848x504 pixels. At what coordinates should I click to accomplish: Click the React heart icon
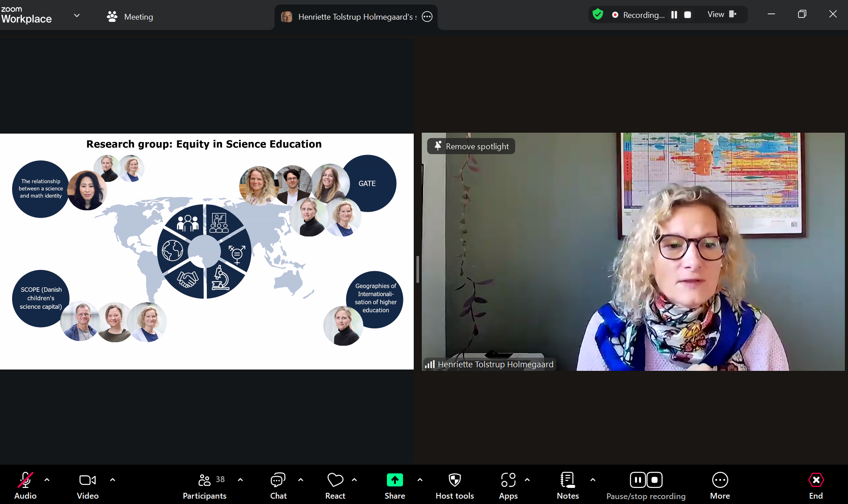[x=335, y=480]
